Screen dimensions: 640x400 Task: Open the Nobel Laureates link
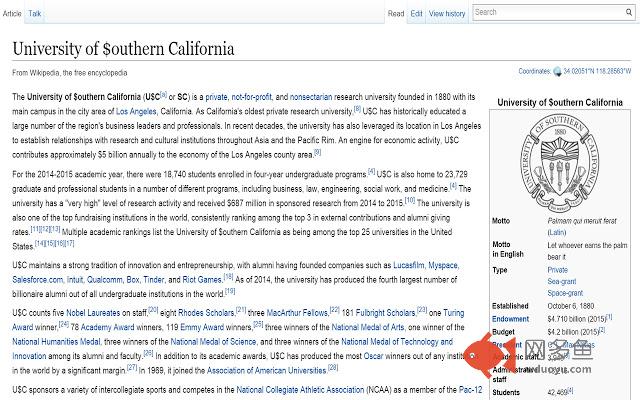[93, 313]
